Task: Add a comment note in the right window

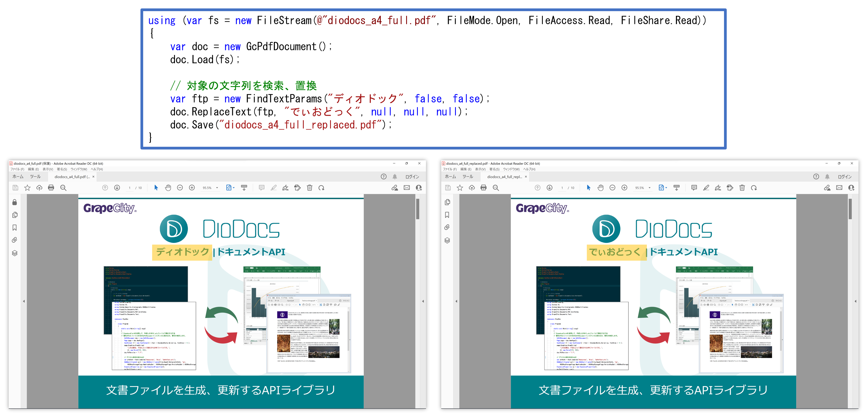Action: point(694,188)
